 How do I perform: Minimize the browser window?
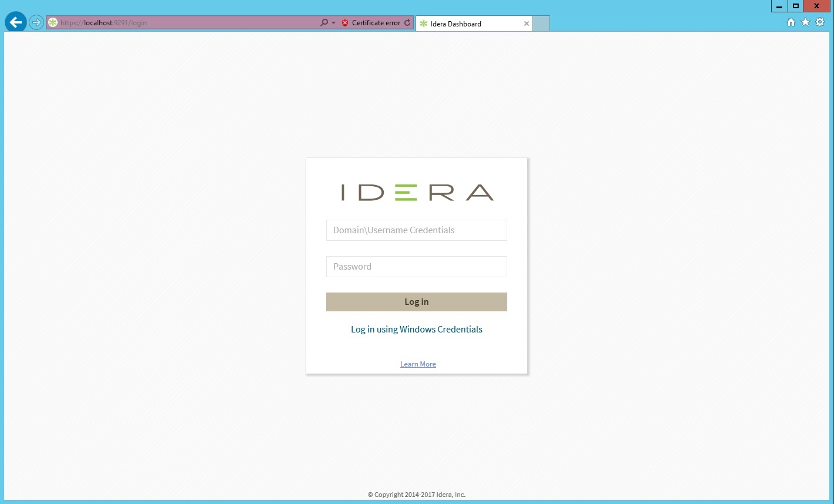(x=779, y=6)
